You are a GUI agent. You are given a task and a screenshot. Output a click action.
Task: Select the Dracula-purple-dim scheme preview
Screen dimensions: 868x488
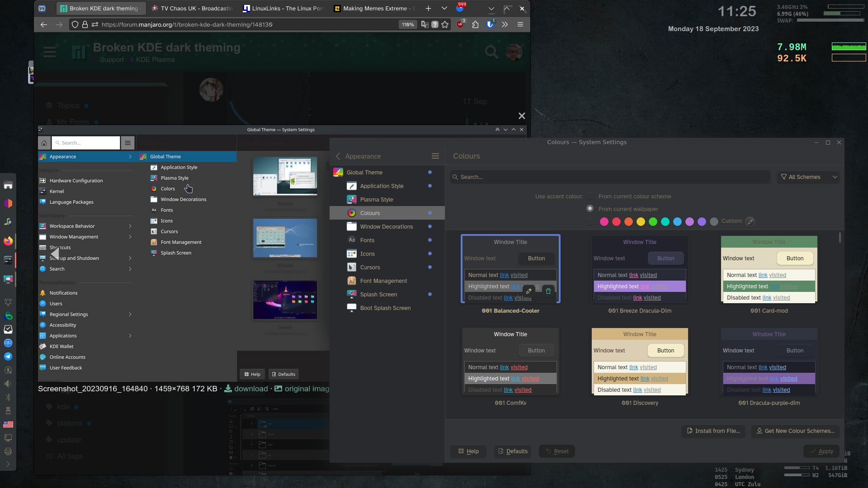769,361
